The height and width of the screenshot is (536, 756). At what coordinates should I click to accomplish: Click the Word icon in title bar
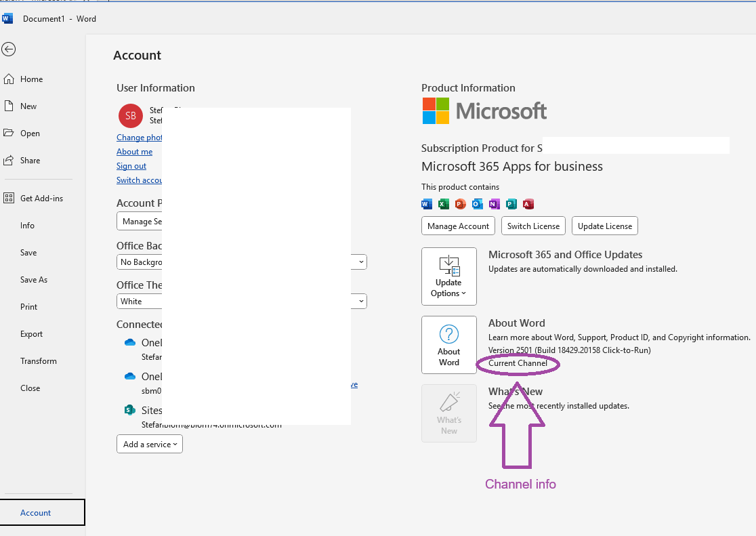tap(7, 19)
